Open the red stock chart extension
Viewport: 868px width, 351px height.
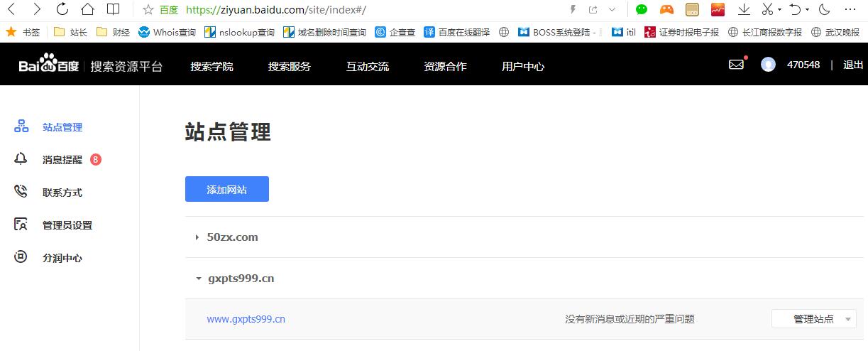tap(718, 9)
